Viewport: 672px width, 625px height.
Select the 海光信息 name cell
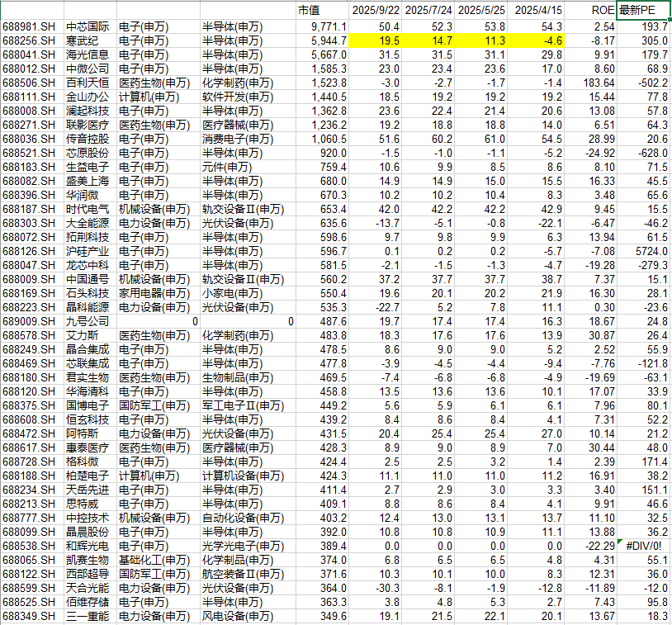pyautogui.click(x=90, y=54)
